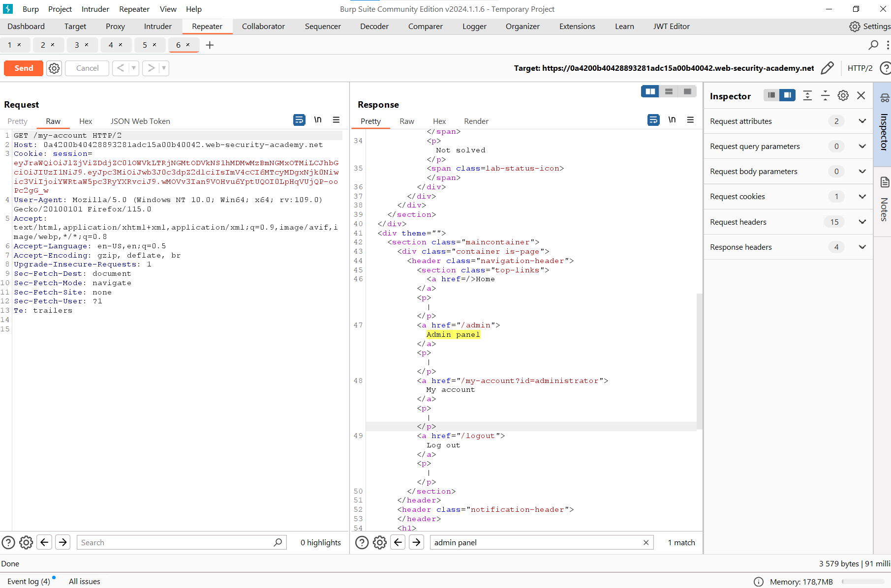Switch Response view to Render

pos(476,121)
